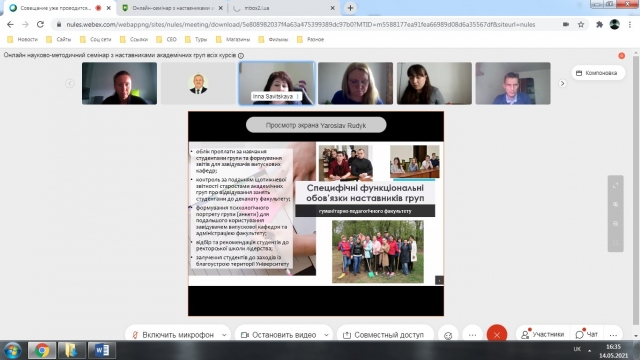The height and width of the screenshot is (360, 640).
Task: Show meeting info icon beside the title
Action: (x=241, y=56)
